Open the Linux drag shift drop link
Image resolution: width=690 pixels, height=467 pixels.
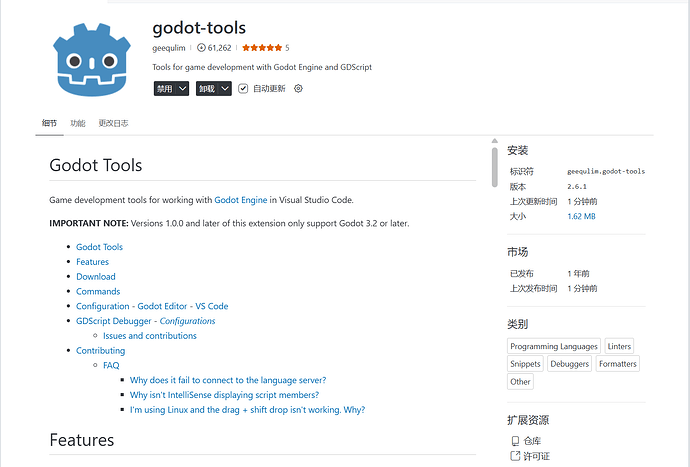click(247, 410)
